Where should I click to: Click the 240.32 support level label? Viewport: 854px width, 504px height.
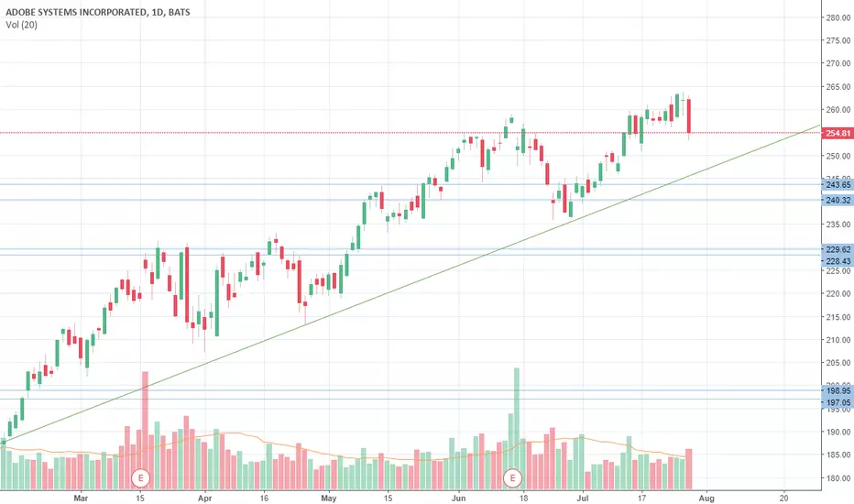click(838, 200)
